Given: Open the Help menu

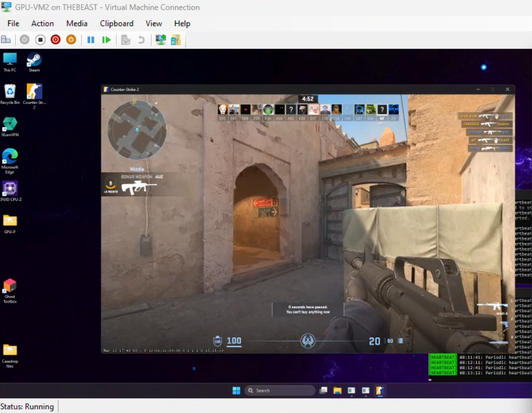Looking at the screenshot, I should pos(182,23).
